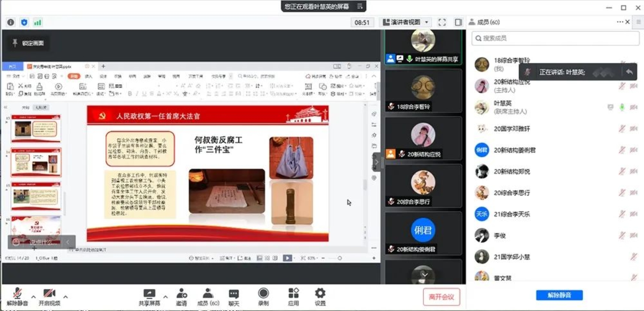Viewport: 644px width, 311px height.
Task: Toggle microphone icon for 20综合李思行
Action: point(622,193)
